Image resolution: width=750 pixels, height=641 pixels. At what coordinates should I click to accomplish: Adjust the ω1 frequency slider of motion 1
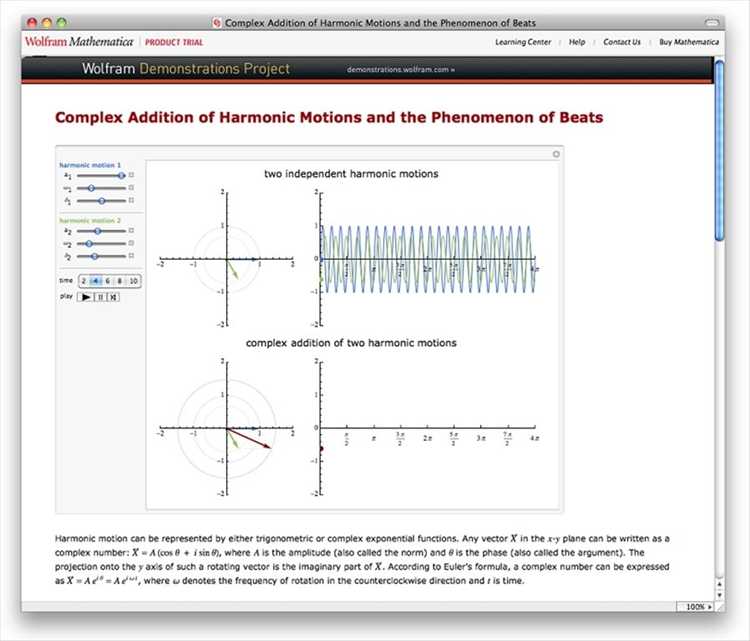[x=101, y=188]
